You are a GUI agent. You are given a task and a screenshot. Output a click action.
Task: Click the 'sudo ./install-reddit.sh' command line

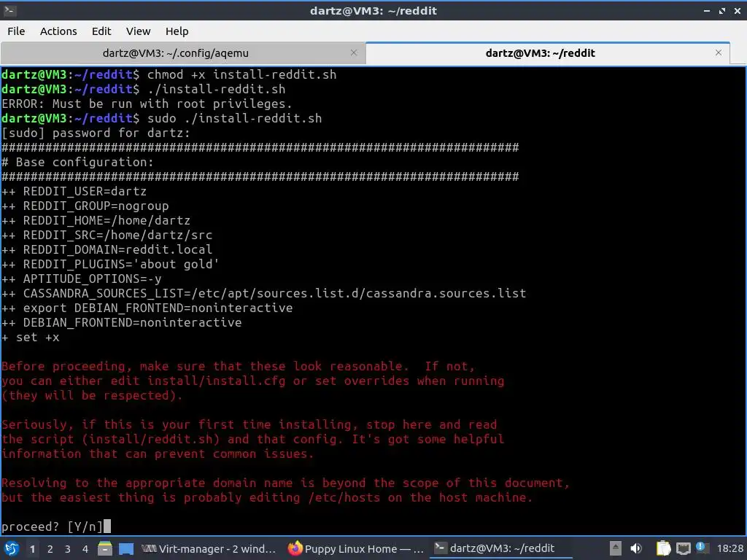tap(161, 118)
